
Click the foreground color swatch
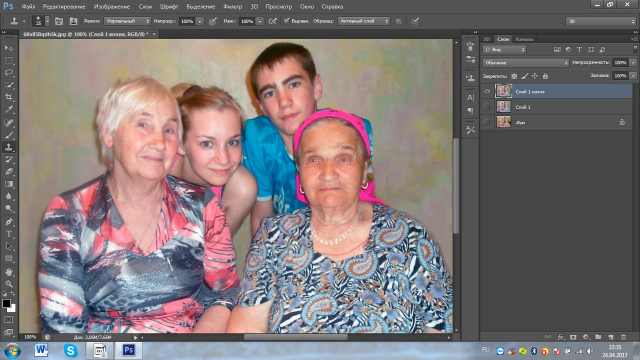pos(6,303)
